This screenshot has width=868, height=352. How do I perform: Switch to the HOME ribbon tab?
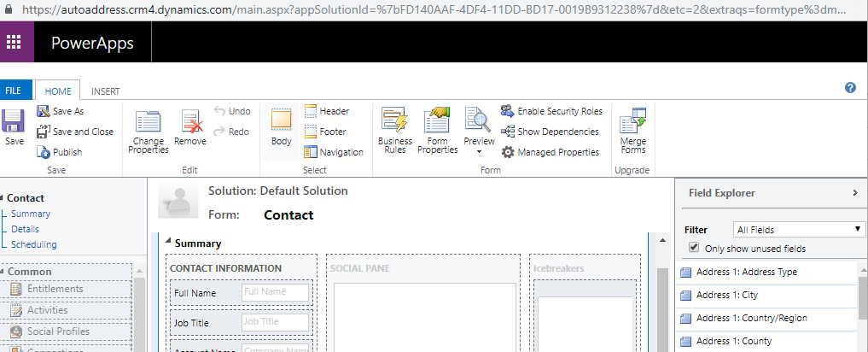[x=58, y=91]
